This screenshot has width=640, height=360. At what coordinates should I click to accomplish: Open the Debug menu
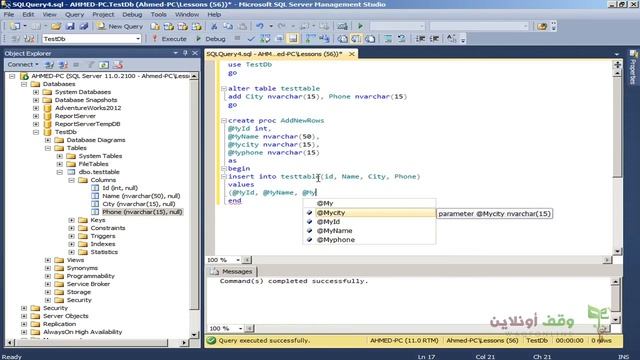[132, 14]
